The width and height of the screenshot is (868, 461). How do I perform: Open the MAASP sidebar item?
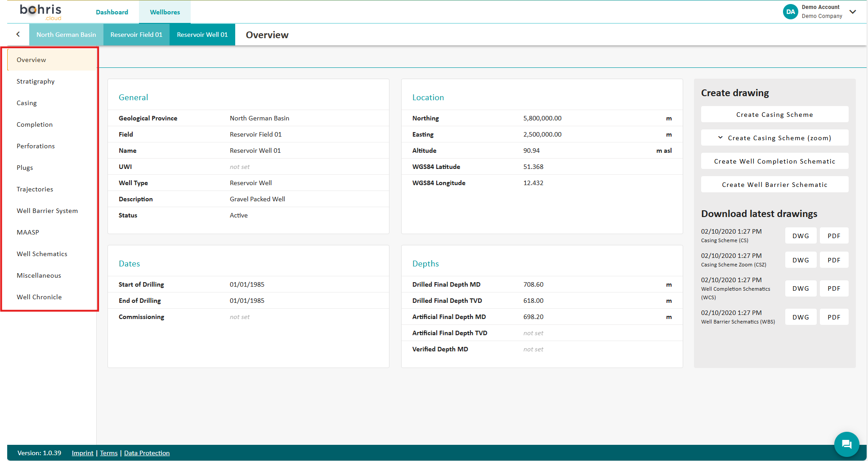pos(28,232)
